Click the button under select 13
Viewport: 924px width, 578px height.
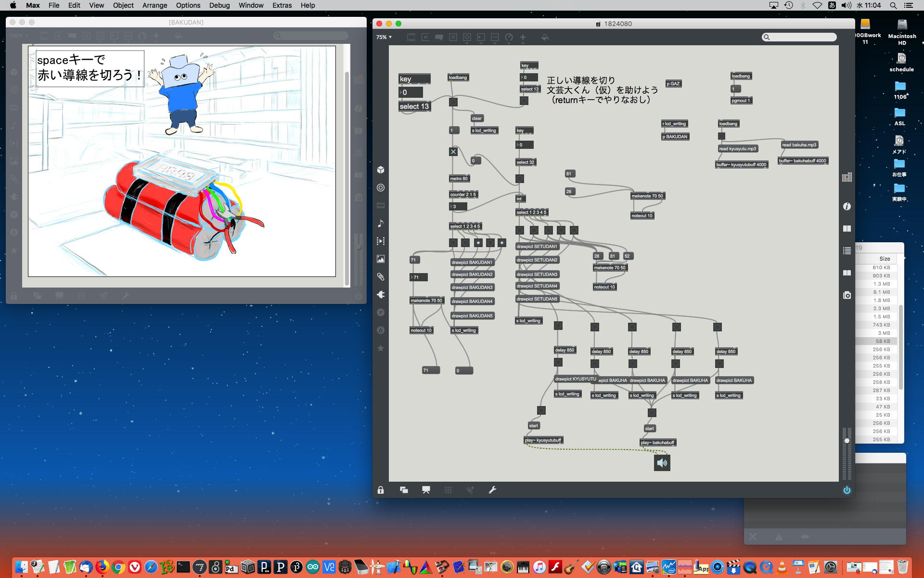pyautogui.click(x=524, y=101)
